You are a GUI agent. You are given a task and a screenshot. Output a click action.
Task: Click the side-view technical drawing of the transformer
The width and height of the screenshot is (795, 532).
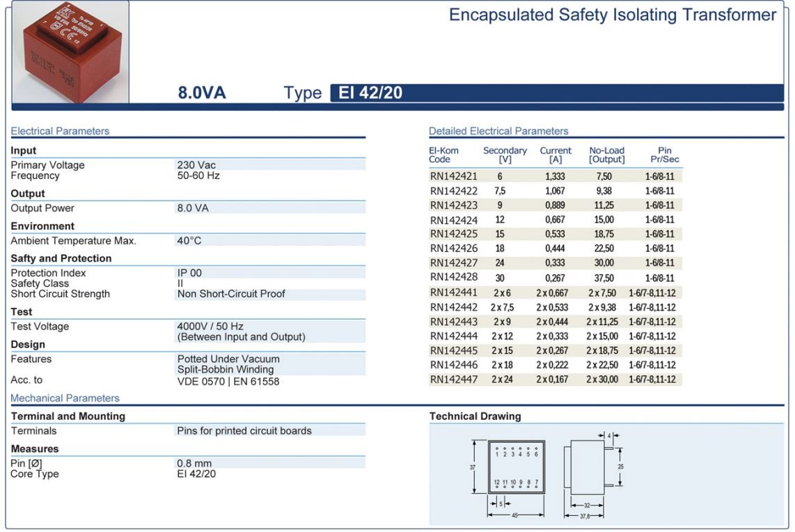(x=588, y=467)
